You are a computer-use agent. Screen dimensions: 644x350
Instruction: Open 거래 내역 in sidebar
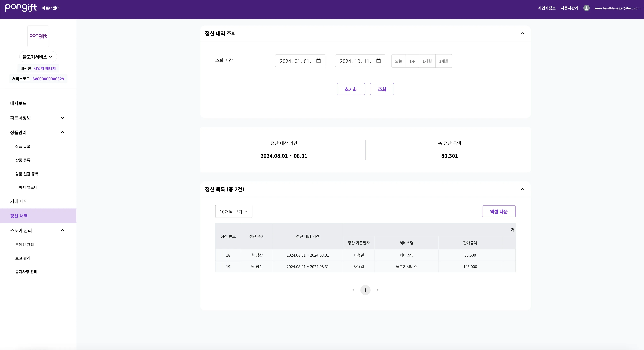(x=19, y=201)
